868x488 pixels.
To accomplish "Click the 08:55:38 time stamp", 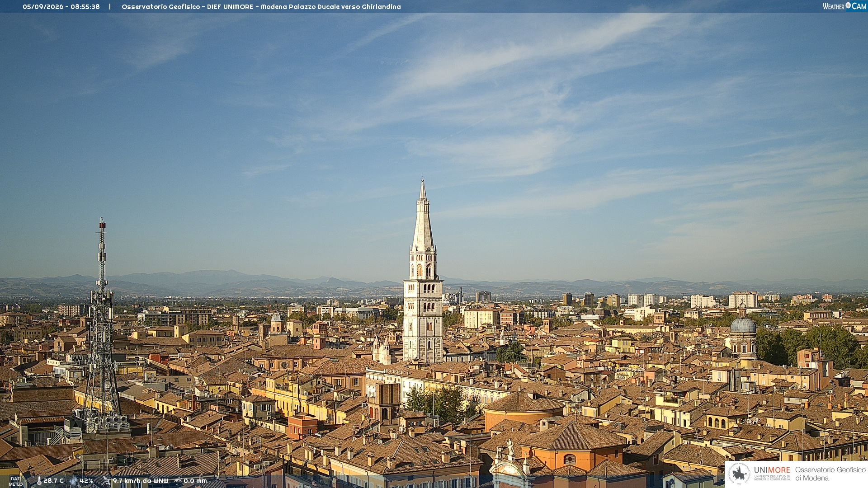I will coord(85,7).
